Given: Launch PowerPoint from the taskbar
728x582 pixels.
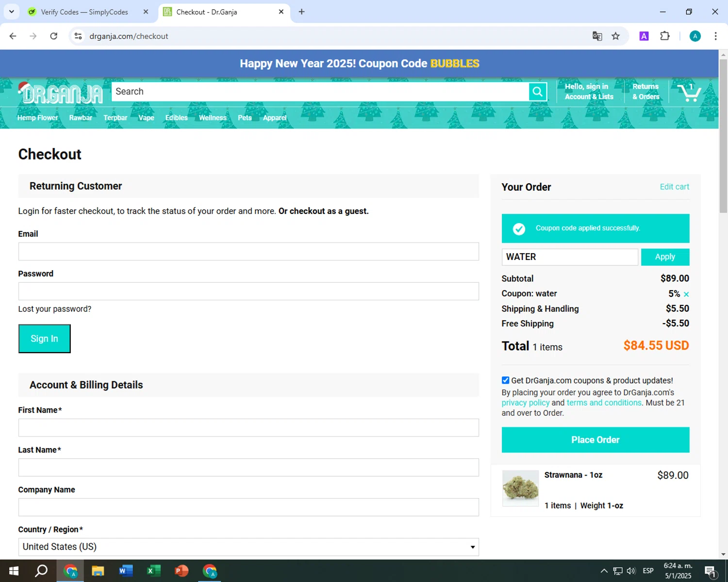Looking at the screenshot, I should (x=182, y=571).
